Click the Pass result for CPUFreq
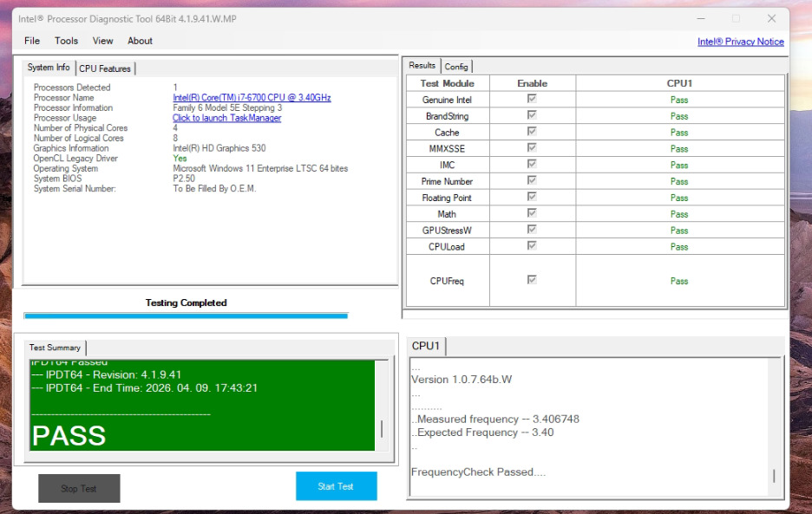 pos(679,281)
